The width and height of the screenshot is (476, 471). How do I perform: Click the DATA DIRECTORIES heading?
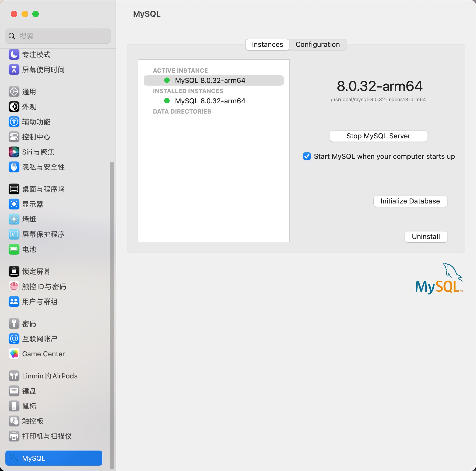(182, 111)
